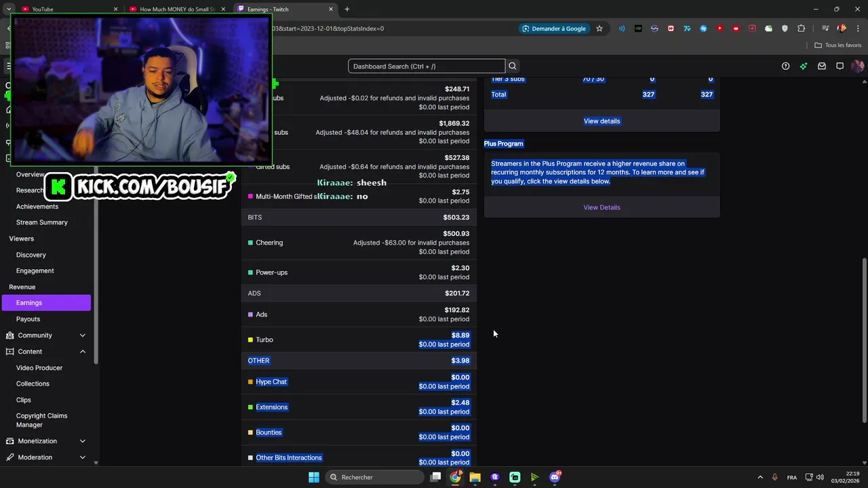The height and width of the screenshot is (488, 868).
Task: Click the Demander à Google button
Action: tap(554, 28)
